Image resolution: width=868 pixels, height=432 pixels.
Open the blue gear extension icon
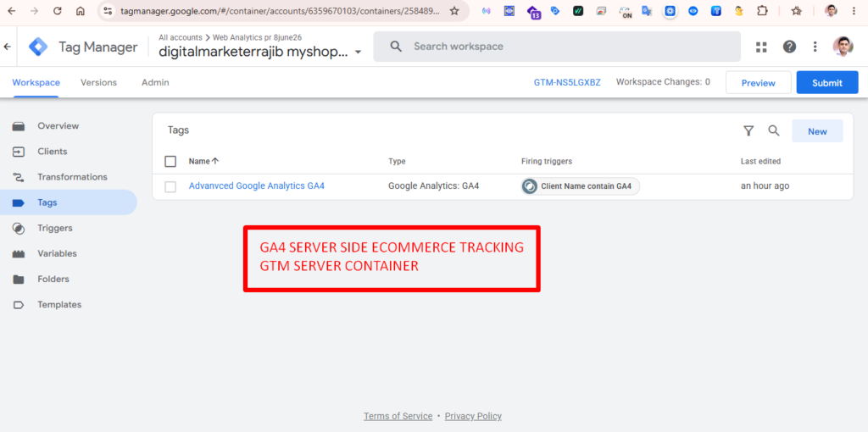pyautogui.click(x=670, y=10)
